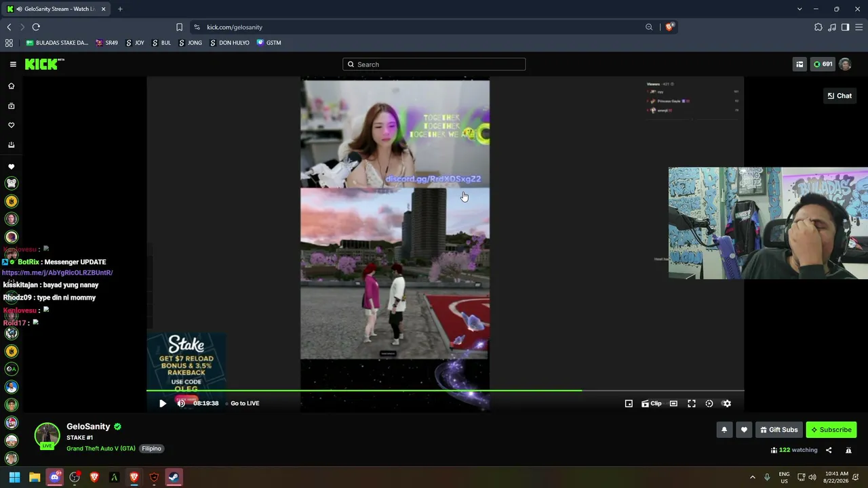Screen dimensions: 868x488
Task: Open the GeloSanity channel name
Action: pyautogui.click(x=88, y=426)
